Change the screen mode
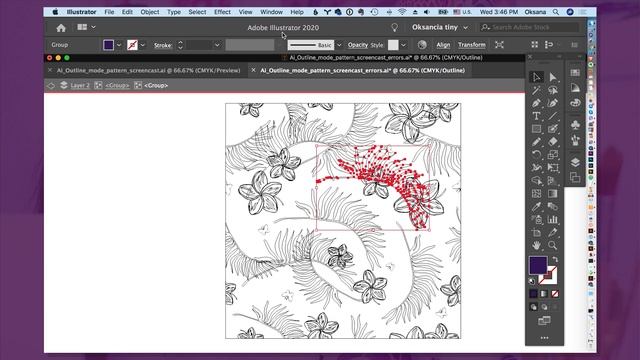The height and width of the screenshot is (360, 640). 544,320
